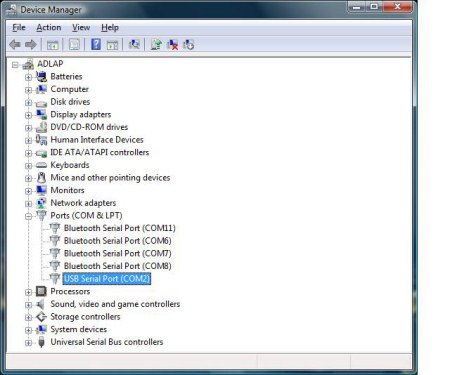Screen dimensions: 450x375
Task: Click the Update Driver Software icon
Action: click(x=156, y=44)
